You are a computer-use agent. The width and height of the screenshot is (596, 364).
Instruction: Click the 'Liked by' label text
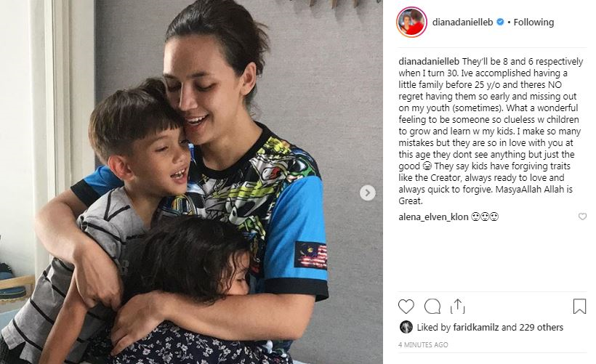pyautogui.click(x=434, y=327)
